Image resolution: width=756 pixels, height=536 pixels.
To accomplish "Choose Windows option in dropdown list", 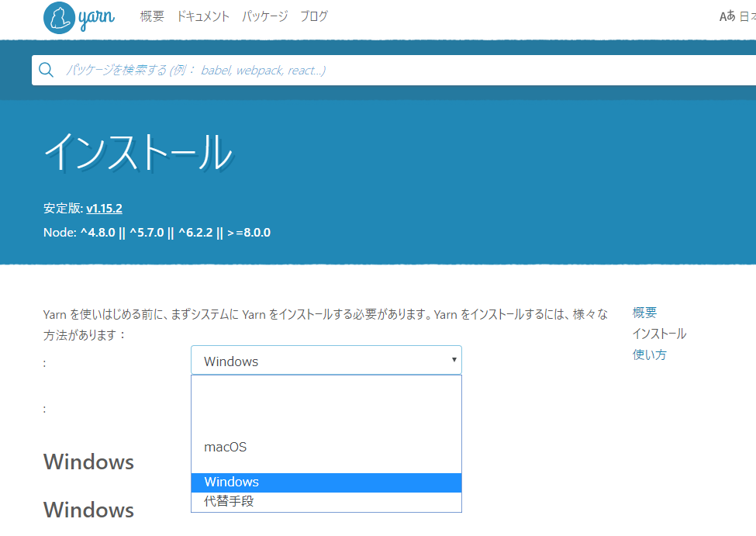I will 326,482.
